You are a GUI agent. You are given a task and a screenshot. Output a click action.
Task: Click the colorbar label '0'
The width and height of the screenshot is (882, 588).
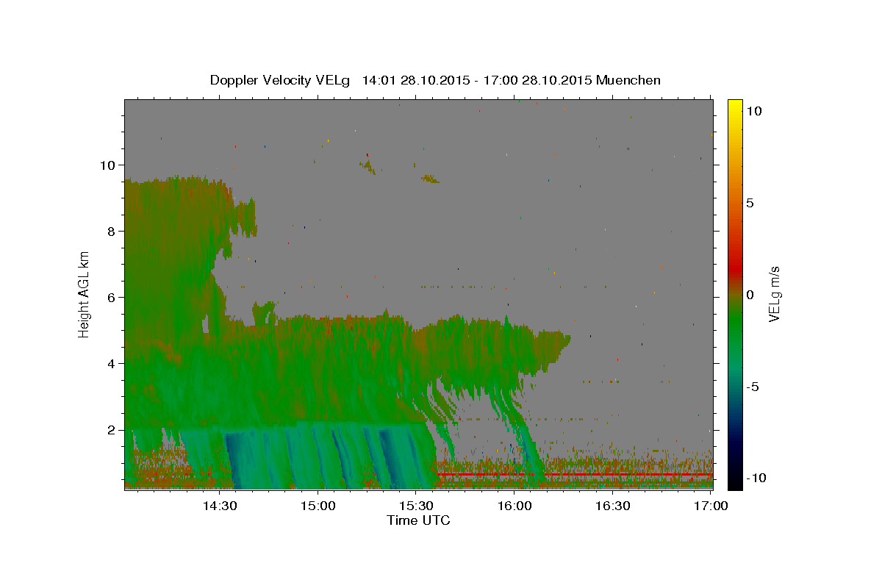click(750, 295)
